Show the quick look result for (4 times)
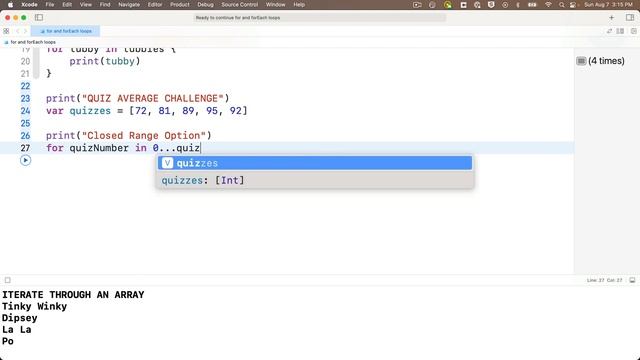 (x=581, y=61)
